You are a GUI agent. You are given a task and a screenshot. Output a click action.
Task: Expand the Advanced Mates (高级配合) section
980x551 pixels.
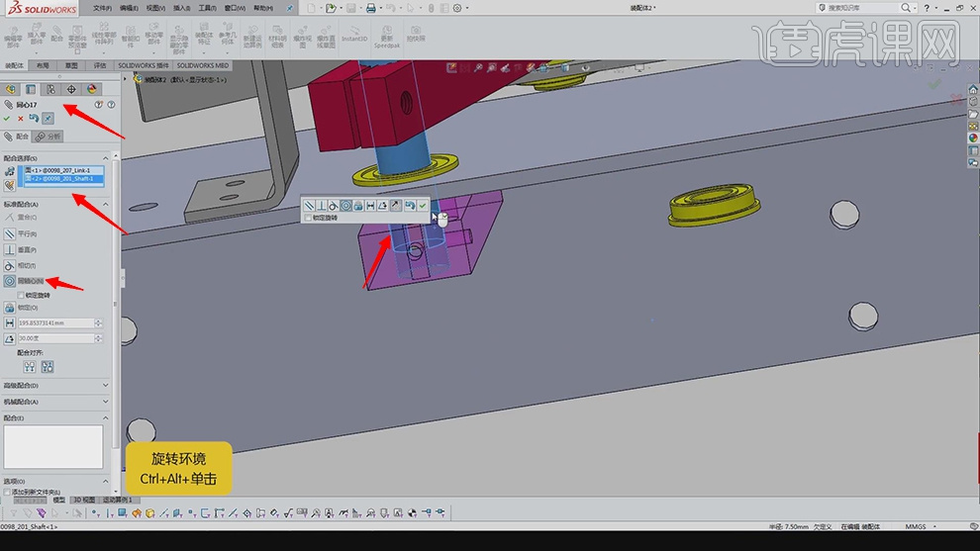tap(106, 386)
